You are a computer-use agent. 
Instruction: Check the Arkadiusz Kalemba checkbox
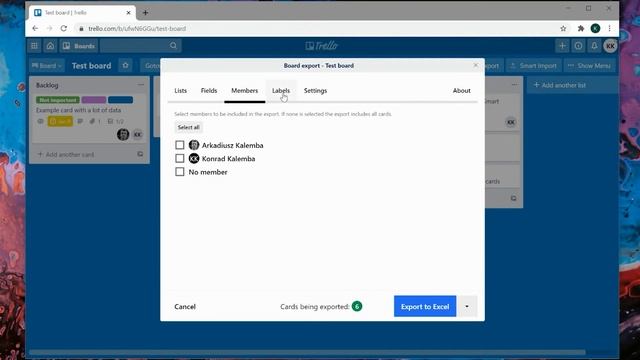click(x=180, y=145)
